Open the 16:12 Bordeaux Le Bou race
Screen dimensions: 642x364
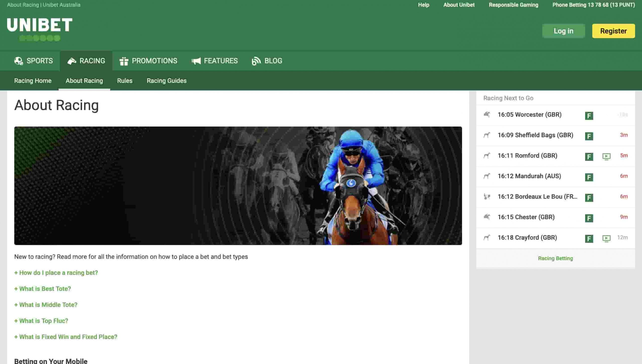(555, 197)
